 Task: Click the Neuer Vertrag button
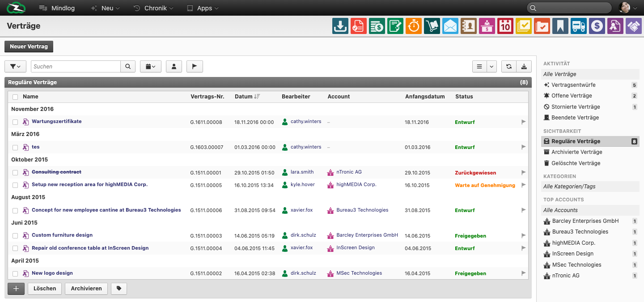[29, 47]
